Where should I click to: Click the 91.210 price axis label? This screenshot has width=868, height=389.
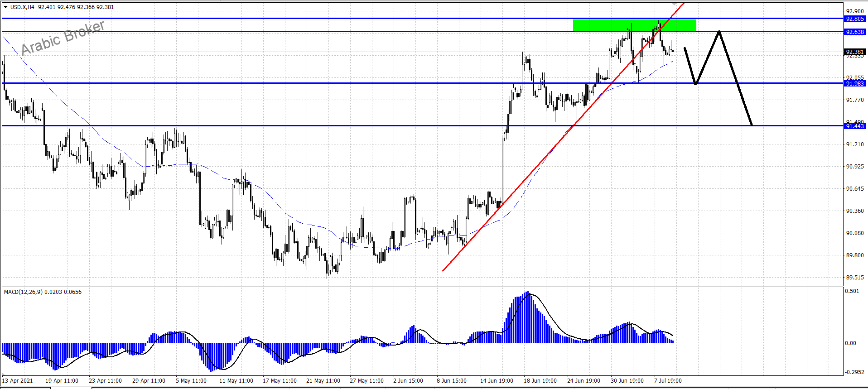click(x=855, y=144)
